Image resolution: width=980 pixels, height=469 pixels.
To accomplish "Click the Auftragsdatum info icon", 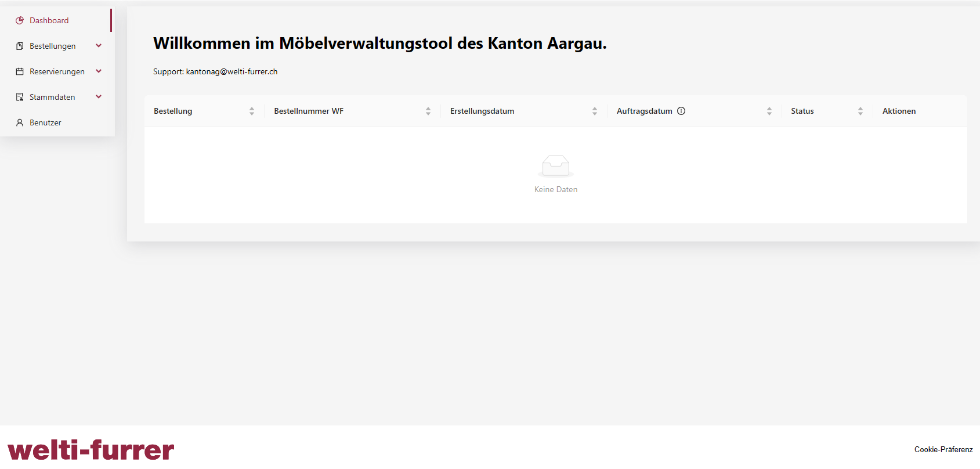I will 681,111.
